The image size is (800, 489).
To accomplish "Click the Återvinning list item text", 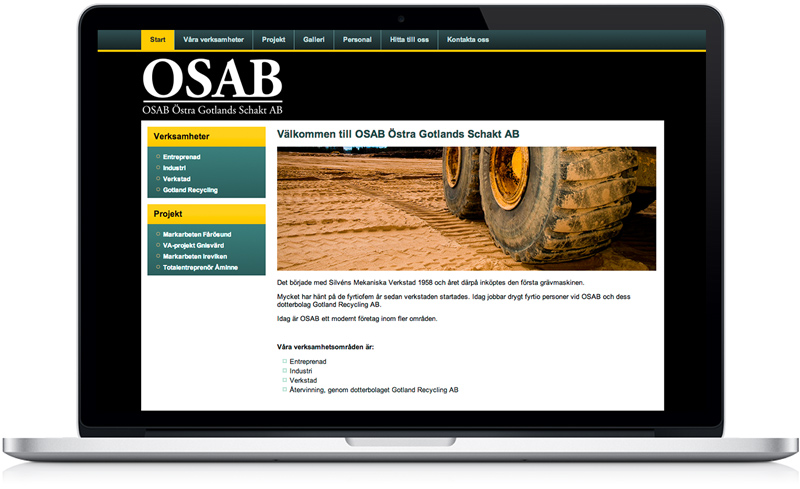I will (x=374, y=390).
